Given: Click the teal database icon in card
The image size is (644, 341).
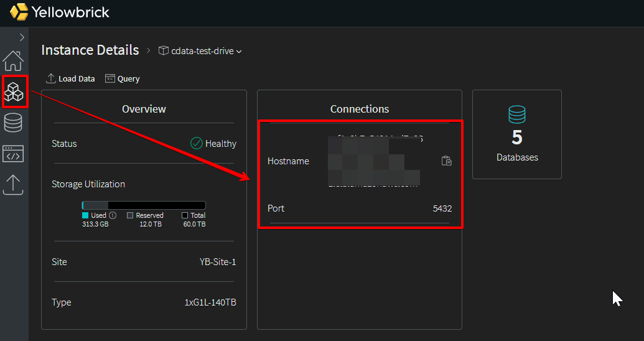Looking at the screenshot, I should [516, 114].
